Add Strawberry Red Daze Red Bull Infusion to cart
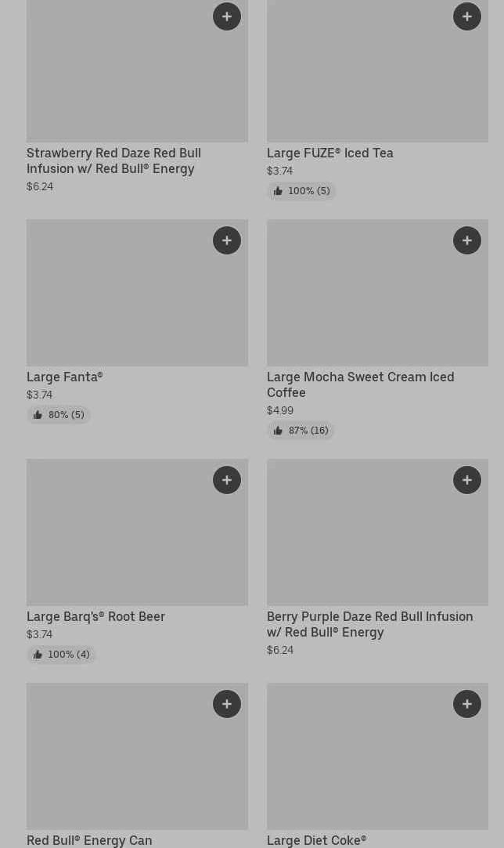This screenshot has height=848, width=504. click(227, 16)
